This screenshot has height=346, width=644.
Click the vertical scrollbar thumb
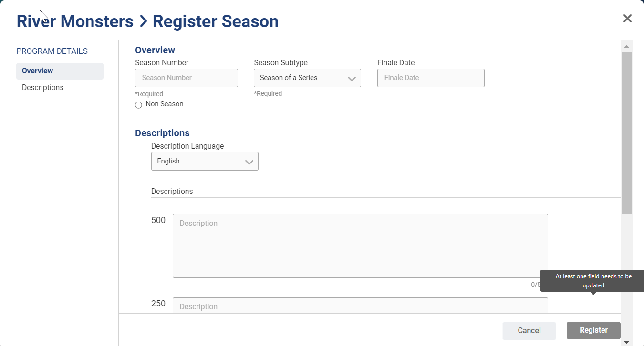626,132
